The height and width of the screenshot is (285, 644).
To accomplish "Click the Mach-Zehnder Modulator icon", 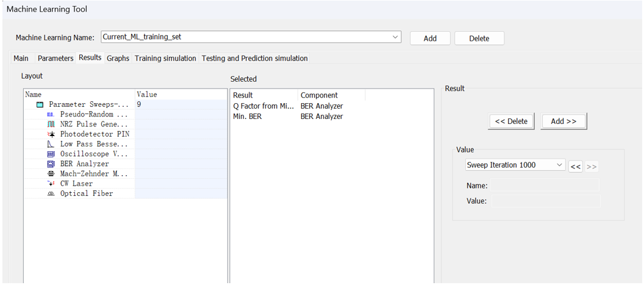I will tap(51, 174).
